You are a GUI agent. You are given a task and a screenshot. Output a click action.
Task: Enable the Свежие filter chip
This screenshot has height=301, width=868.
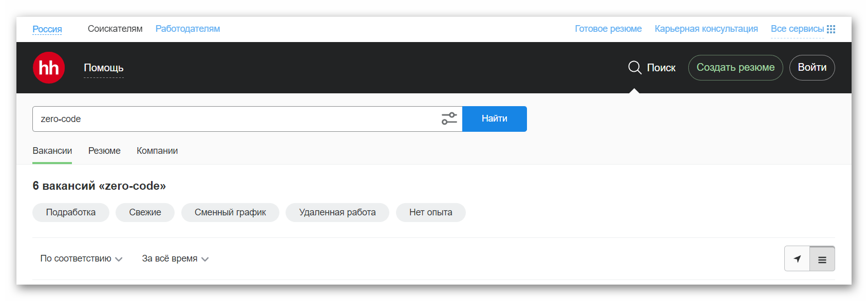tap(145, 213)
